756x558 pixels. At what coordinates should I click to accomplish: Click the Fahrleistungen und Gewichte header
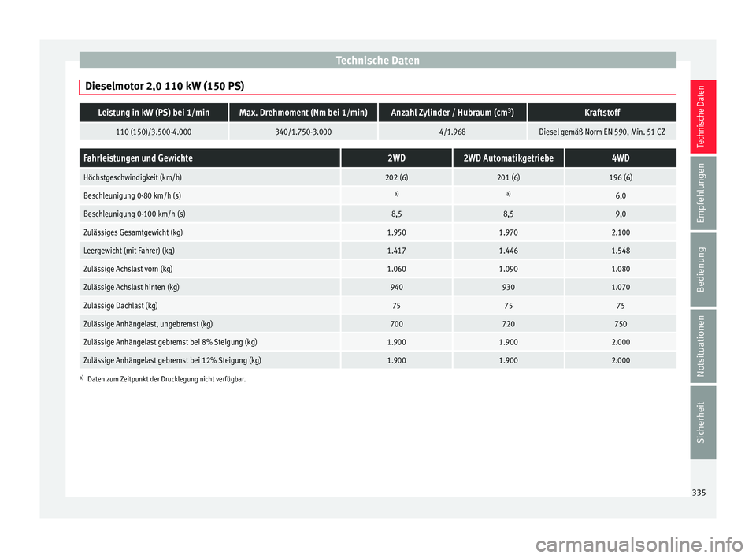[x=209, y=158]
